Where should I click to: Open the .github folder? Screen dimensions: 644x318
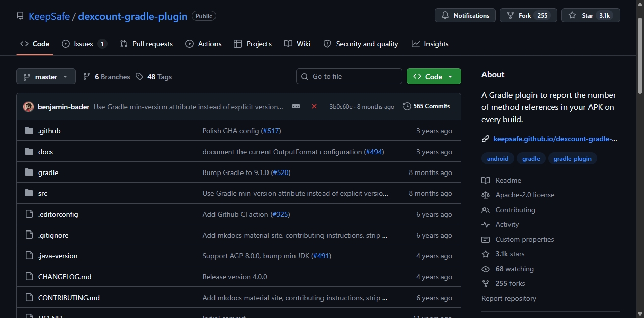(x=49, y=131)
